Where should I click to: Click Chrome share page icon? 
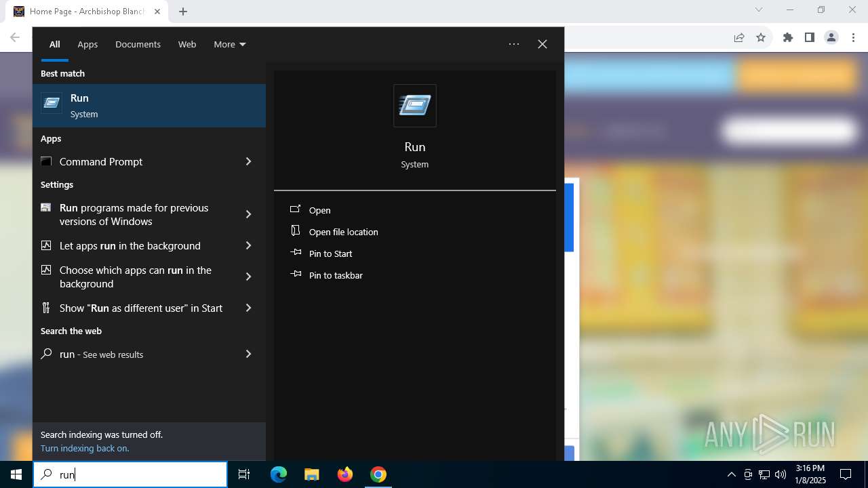[x=739, y=37]
